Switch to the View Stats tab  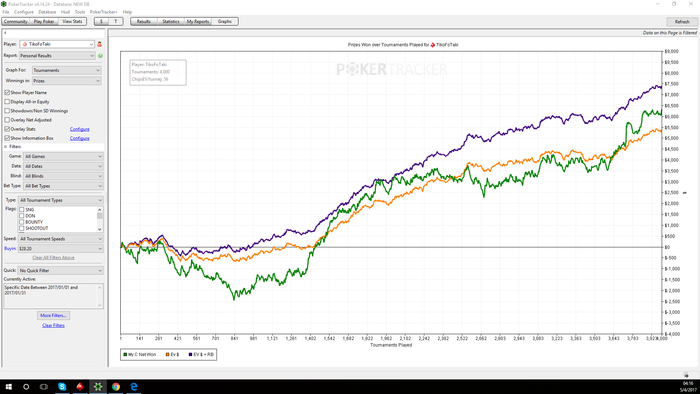click(72, 21)
